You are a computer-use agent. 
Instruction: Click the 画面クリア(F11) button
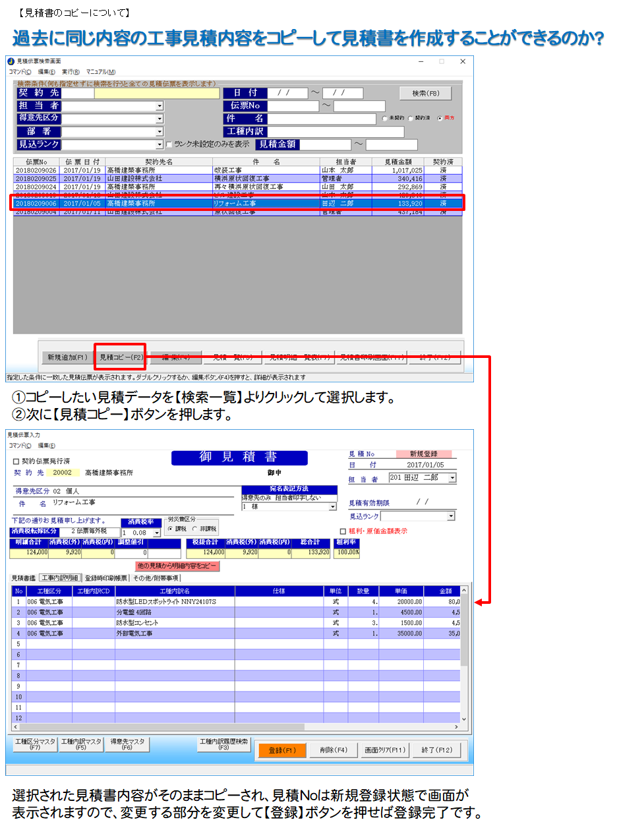386,750
